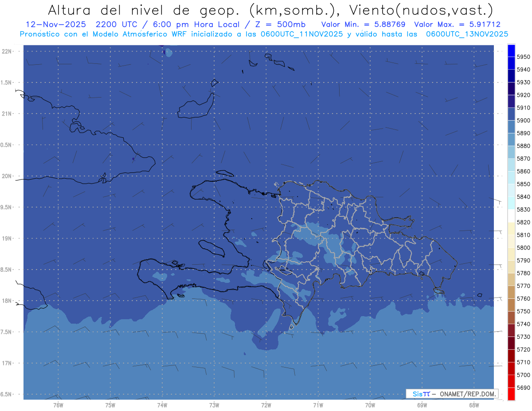The image size is (532, 411).
Task: Click the "21N" latitude label
Action: point(6,114)
